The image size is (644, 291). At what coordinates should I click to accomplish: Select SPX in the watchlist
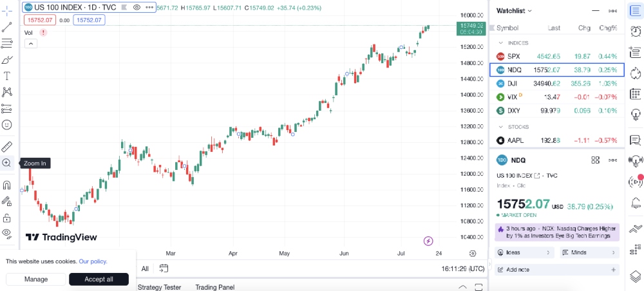pyautogui.click(x=557, y=56)
